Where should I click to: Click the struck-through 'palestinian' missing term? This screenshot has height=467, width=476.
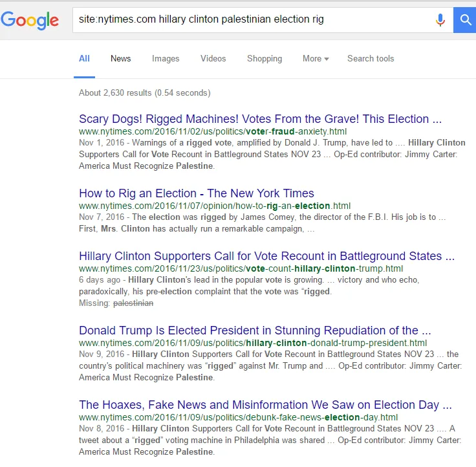[x=133, y=303]
